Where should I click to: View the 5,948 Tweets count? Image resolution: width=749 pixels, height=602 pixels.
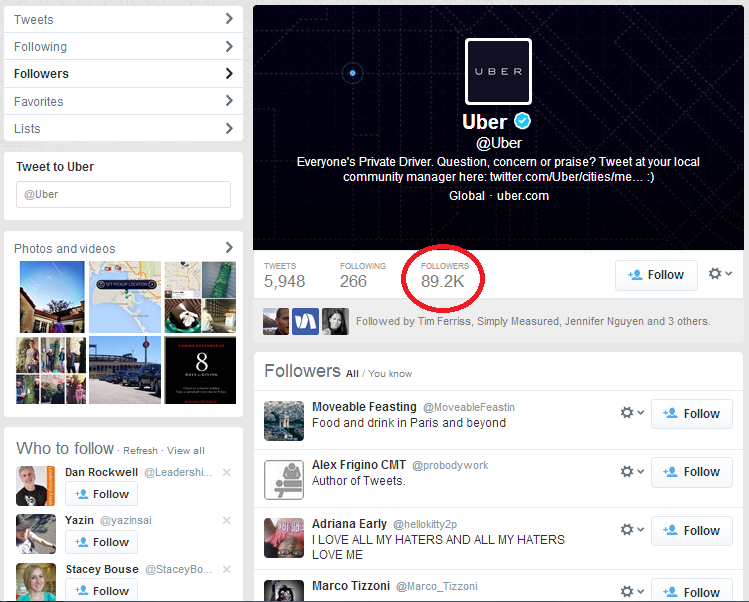click(284, 276)
